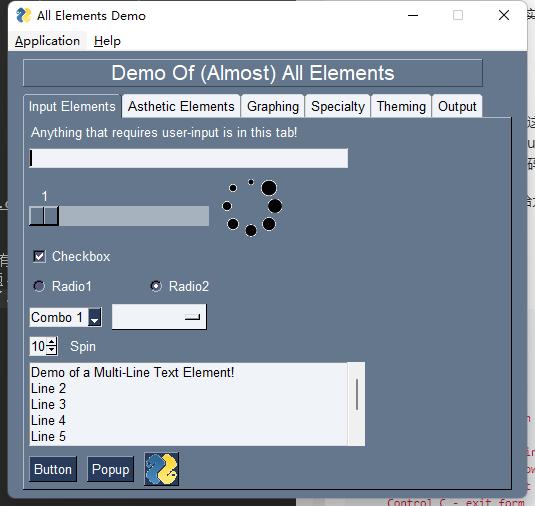Select the Radio1 option
535x506 pixels.
[39, 286]
